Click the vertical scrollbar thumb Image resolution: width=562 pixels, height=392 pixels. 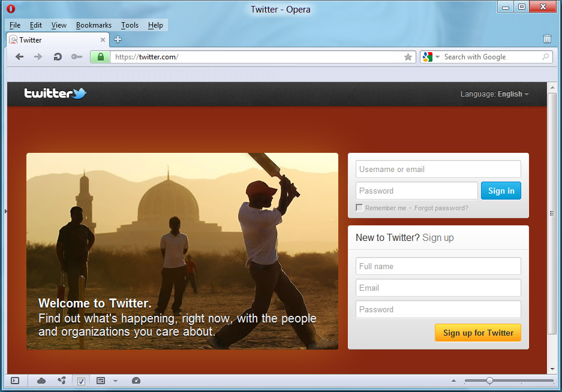click(552, 213)
